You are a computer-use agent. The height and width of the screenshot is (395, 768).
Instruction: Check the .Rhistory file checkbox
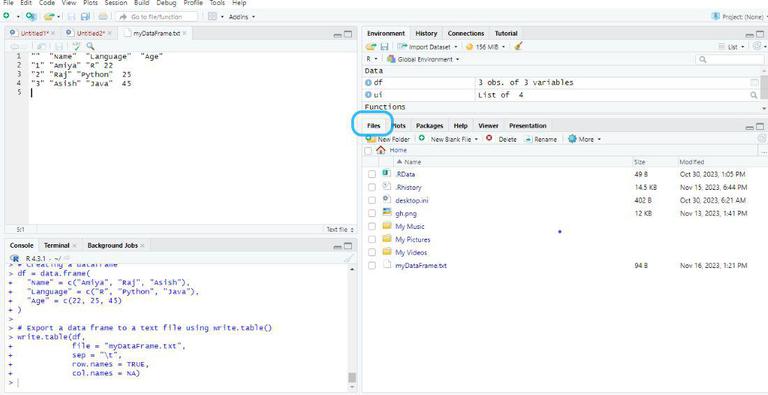coord(372,187)
